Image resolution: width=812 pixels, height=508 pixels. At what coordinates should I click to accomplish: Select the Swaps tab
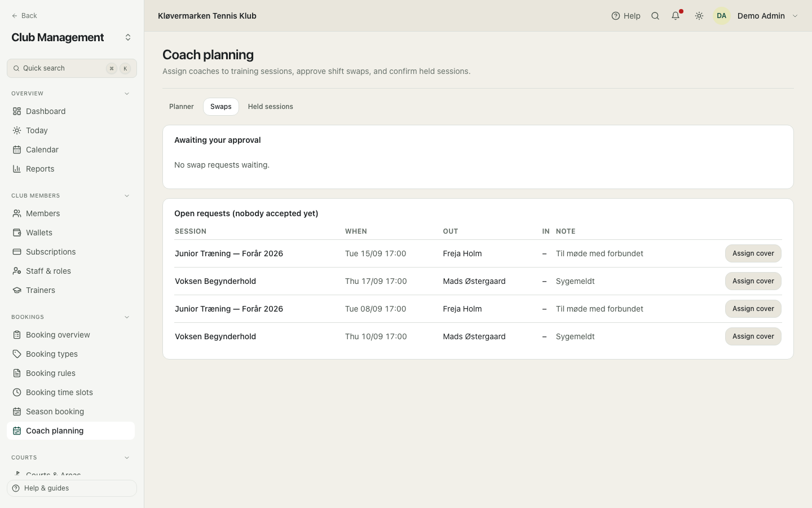[221, 107]
